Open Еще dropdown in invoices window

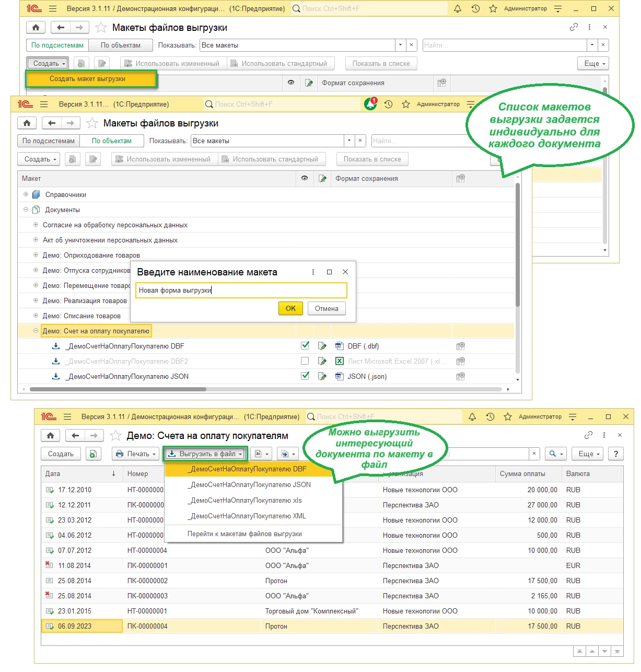coord(588,454)
